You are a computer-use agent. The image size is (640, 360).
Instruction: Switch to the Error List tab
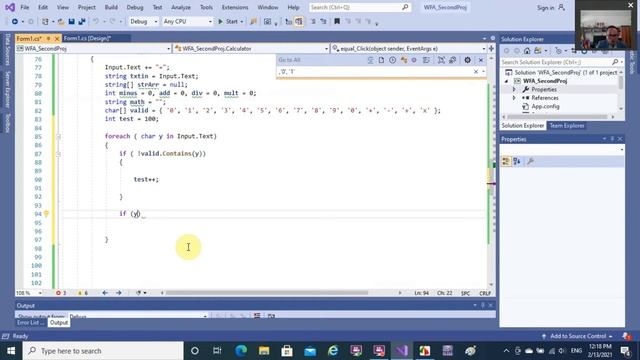click(x=30, y=322)
